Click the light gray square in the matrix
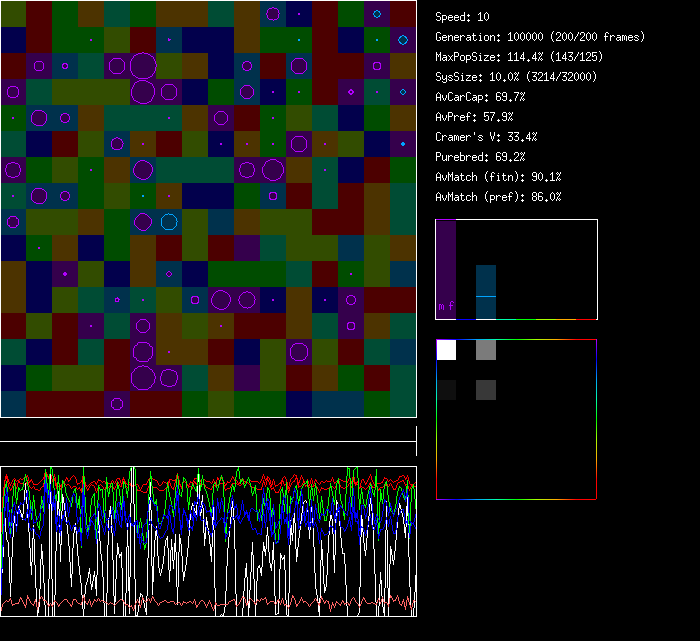The height and width of the screenshot is (641, 700). [486, 350]
